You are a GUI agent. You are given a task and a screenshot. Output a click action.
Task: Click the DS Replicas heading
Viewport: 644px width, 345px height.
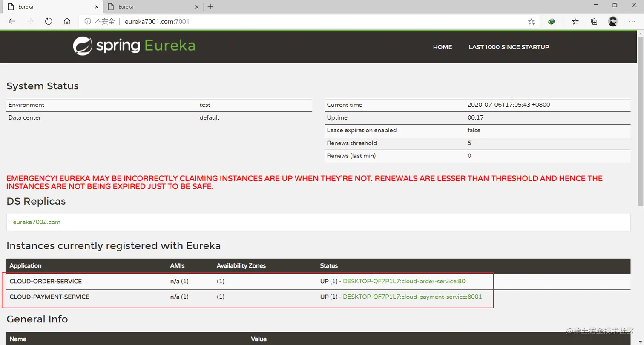(36, 201)
